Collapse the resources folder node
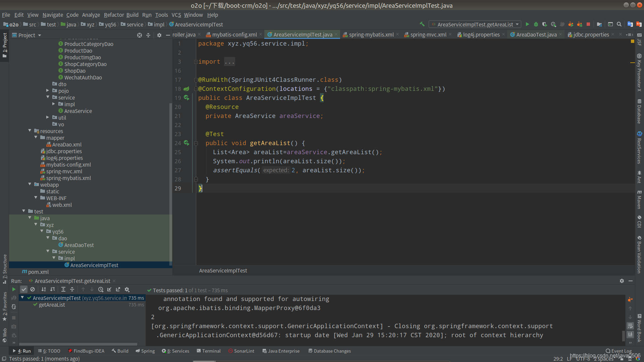Screen dimensions: 644x362 pos(30,131)
